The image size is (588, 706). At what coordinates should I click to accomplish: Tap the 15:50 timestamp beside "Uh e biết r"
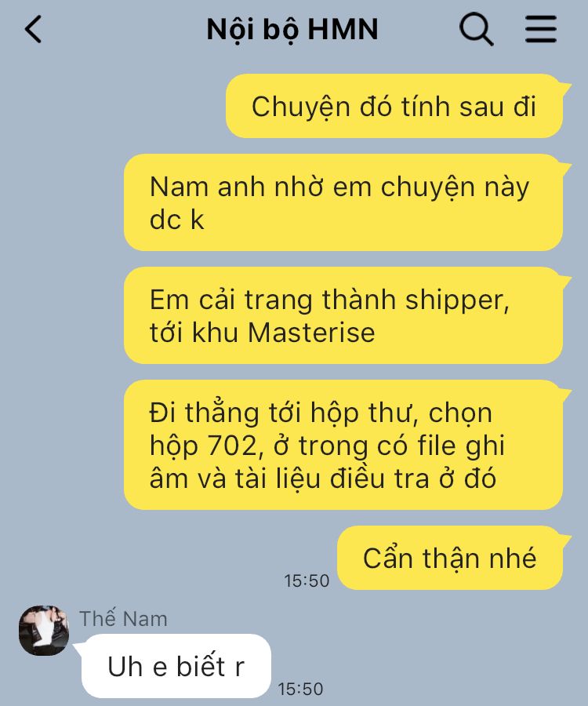tap(300, 689)
